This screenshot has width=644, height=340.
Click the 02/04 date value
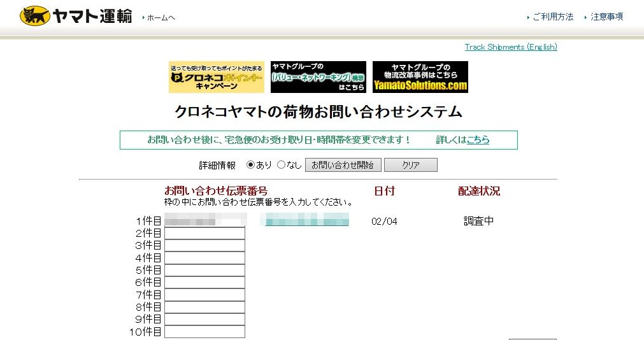(384, 222)
